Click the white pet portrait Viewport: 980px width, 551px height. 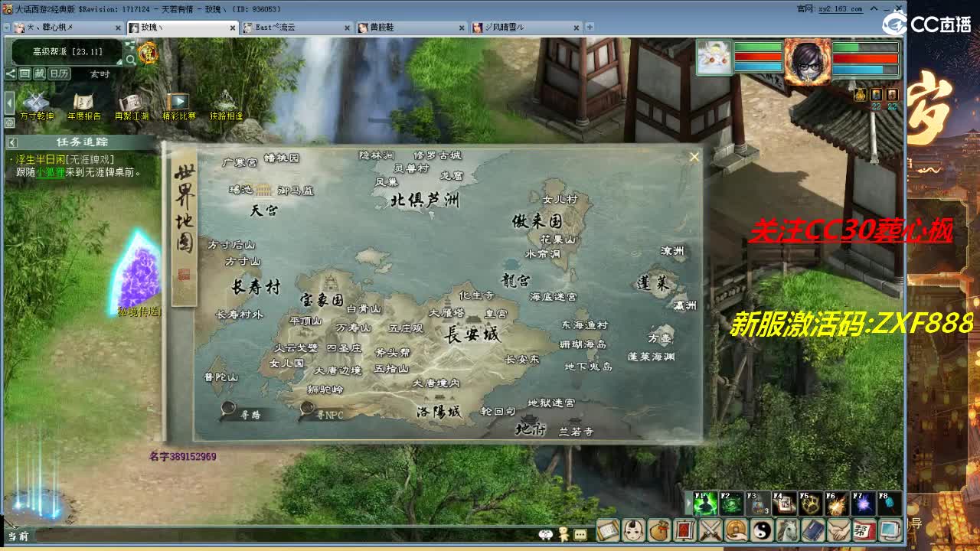point(714,59)
